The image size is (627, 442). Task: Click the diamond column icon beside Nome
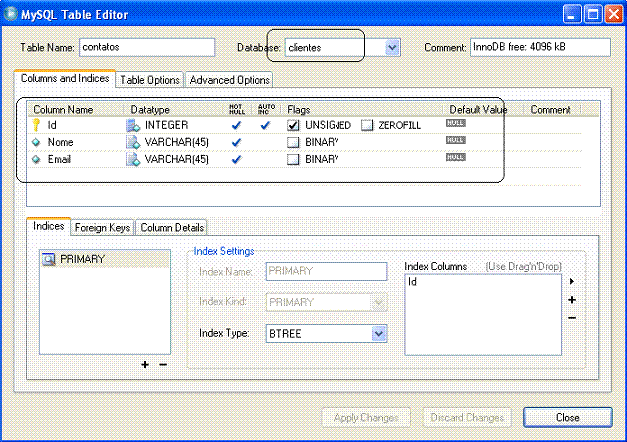pos(36,142)
